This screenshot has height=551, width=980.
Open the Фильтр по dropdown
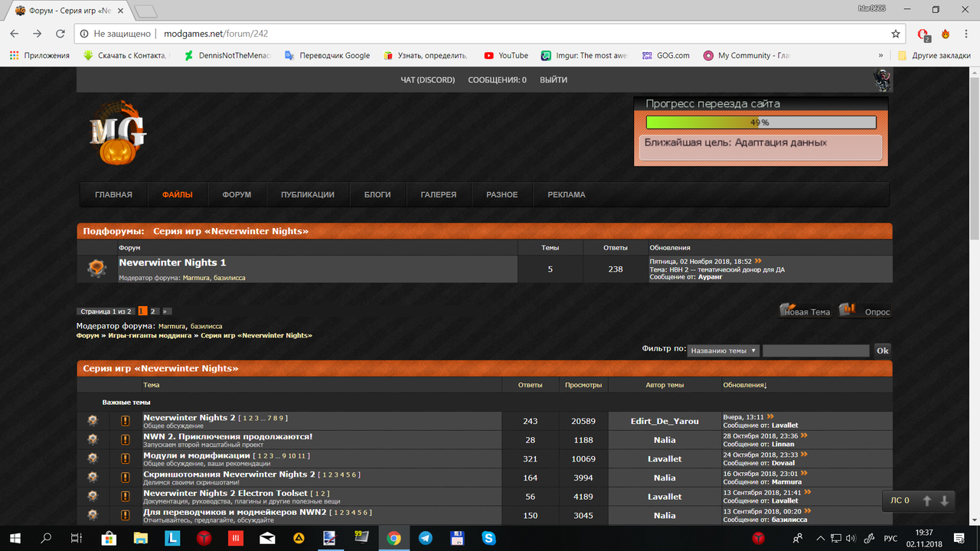pyautogui.click(x=724, y=350)
